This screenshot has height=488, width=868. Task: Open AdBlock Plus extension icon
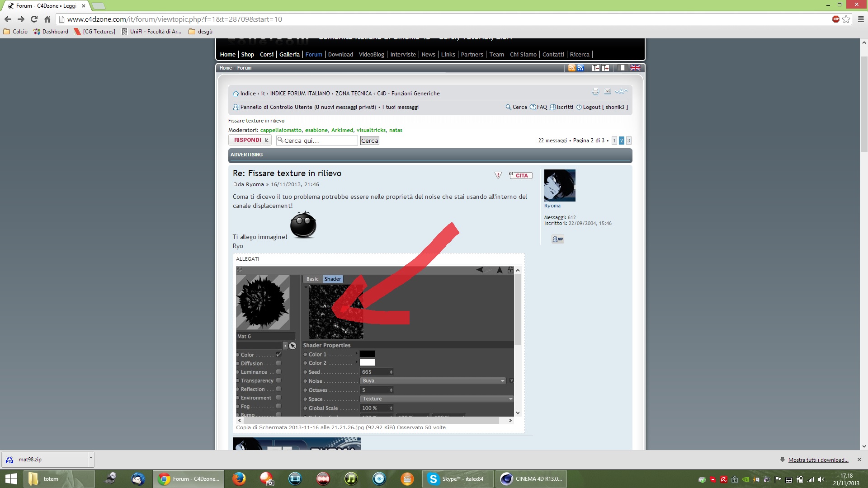[x=835, y=19]
